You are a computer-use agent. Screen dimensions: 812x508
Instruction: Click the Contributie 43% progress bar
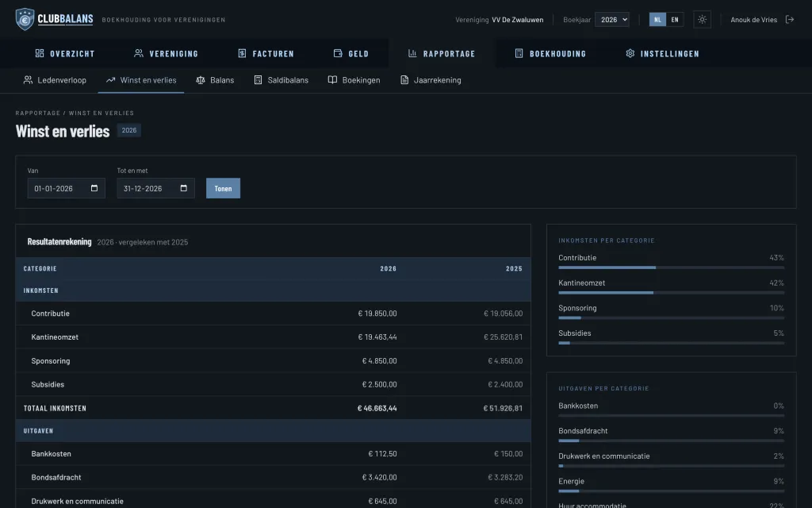671,267
